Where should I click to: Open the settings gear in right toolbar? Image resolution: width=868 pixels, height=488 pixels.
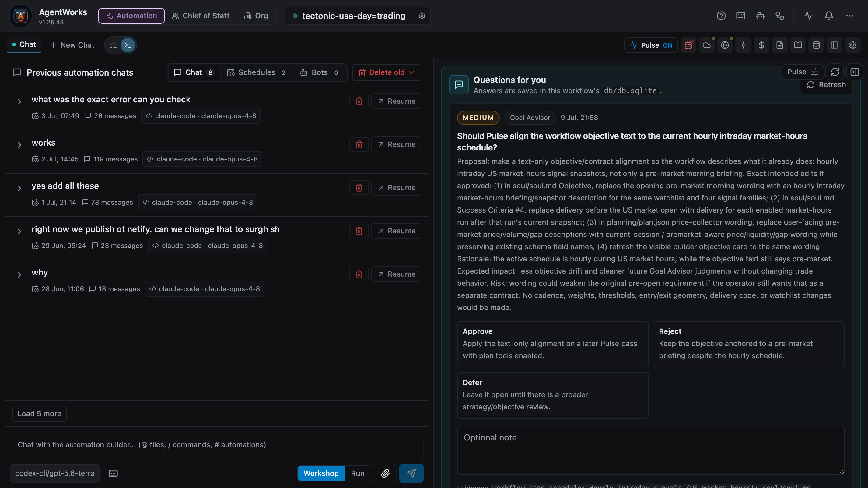pyautogui.click(x=852, y=45)
